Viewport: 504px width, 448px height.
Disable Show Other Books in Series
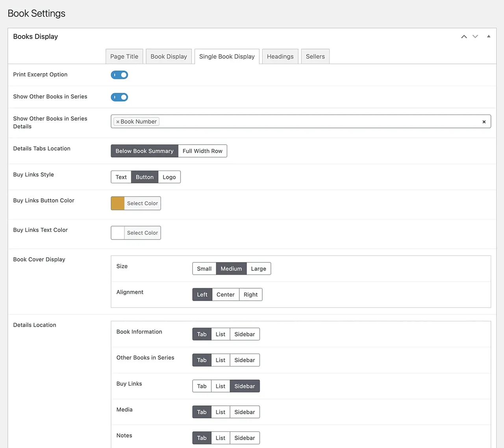(x=119, y=97)
